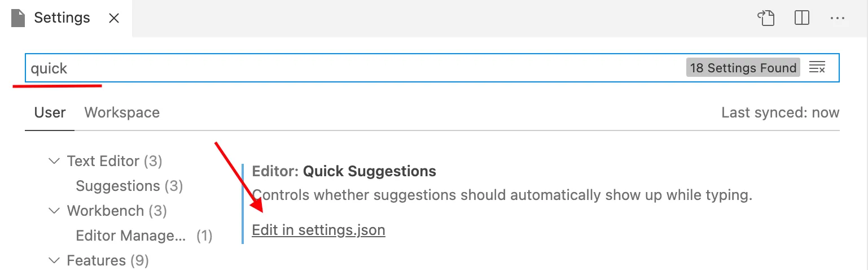
Task: Open the More Actions ellipsis menu
Action: pyautogui.click(x=837, y=18)
